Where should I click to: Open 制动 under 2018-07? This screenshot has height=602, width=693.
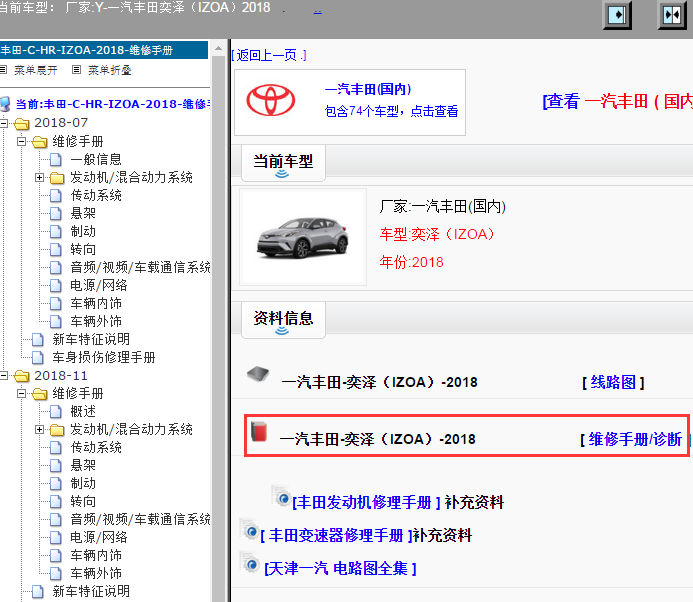(83, 231)
